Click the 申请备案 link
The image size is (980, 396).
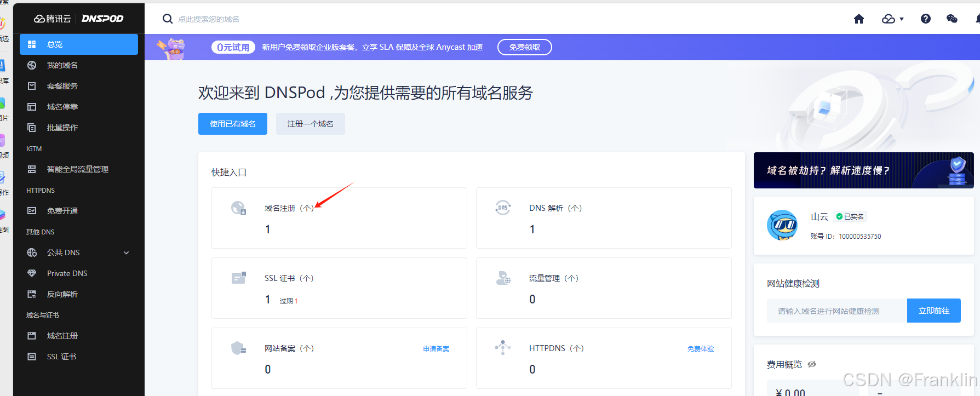(436, 349)
